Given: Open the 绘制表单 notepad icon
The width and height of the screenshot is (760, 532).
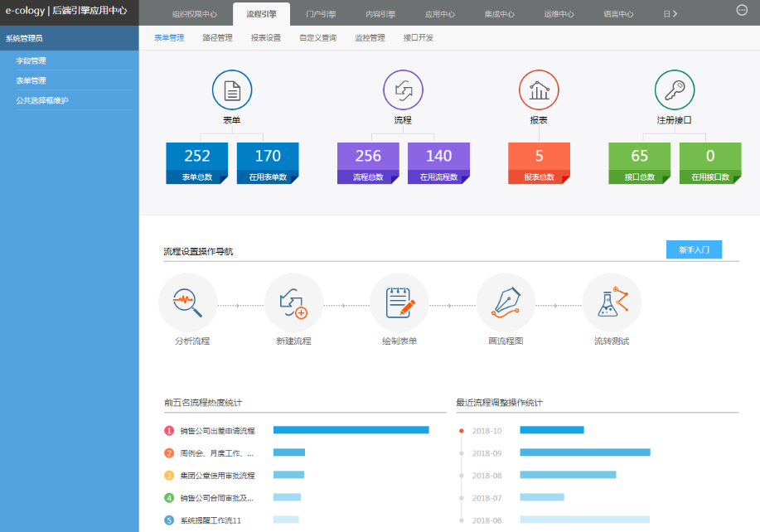Looking at the screenshot, I should tap(399, 302).
